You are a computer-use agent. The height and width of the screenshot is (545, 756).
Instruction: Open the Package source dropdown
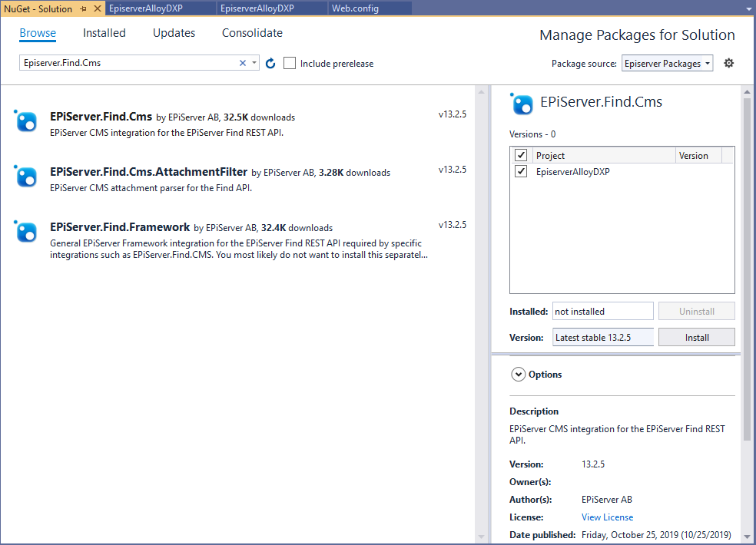(667, 64)
